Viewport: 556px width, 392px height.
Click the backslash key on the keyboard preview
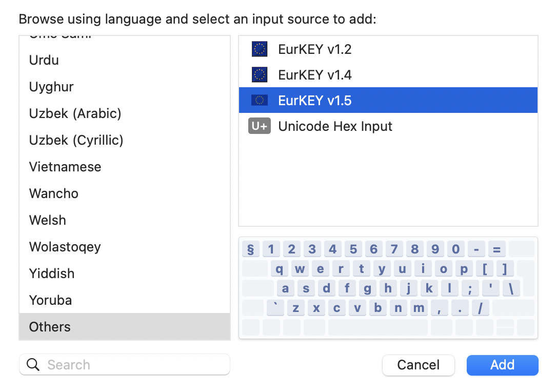pyautogui.click(x=511, y=288)
